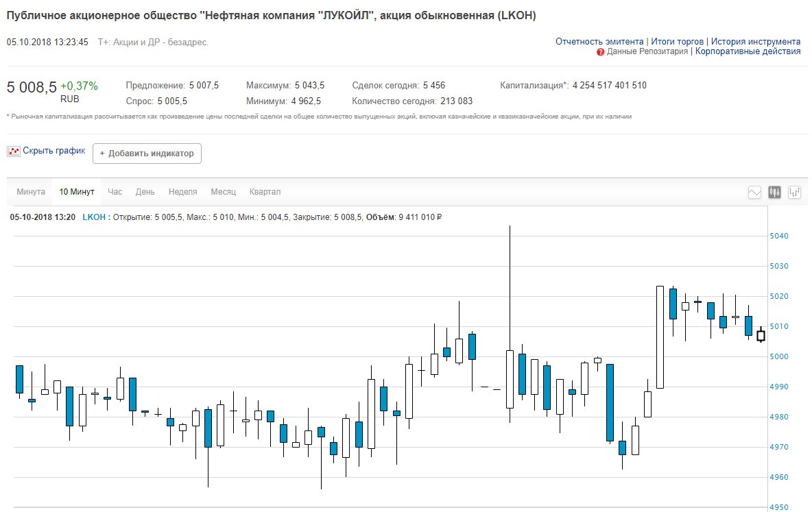This screenshot has width=812, height=512.
Task: Switch to the День timeframe tab
Action: coord(145,191)
